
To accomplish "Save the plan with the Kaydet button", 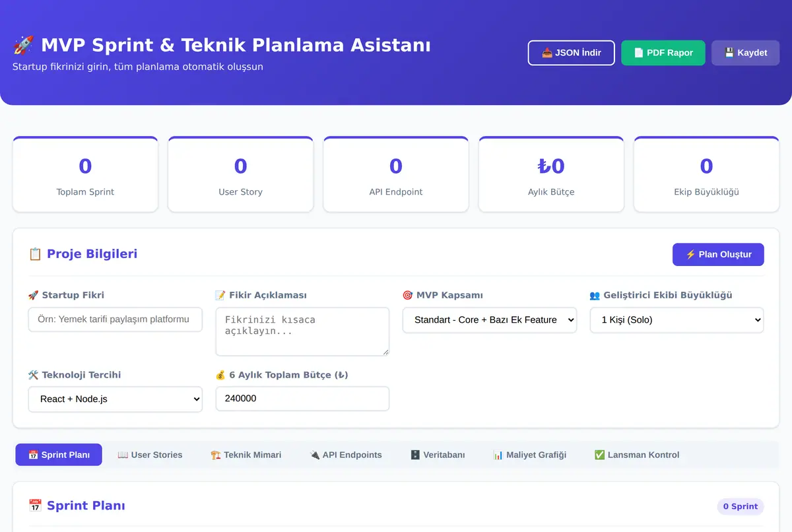I will [746, 53].
